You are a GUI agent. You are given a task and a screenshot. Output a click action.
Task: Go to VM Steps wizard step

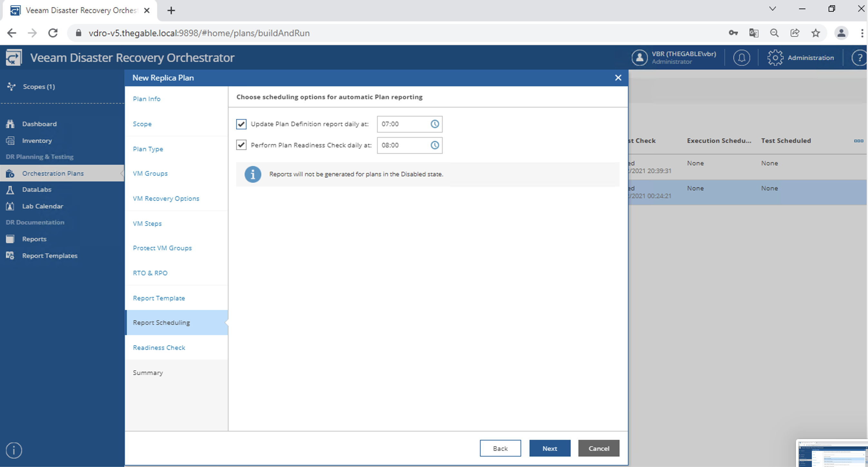click(x=147, y=224)
